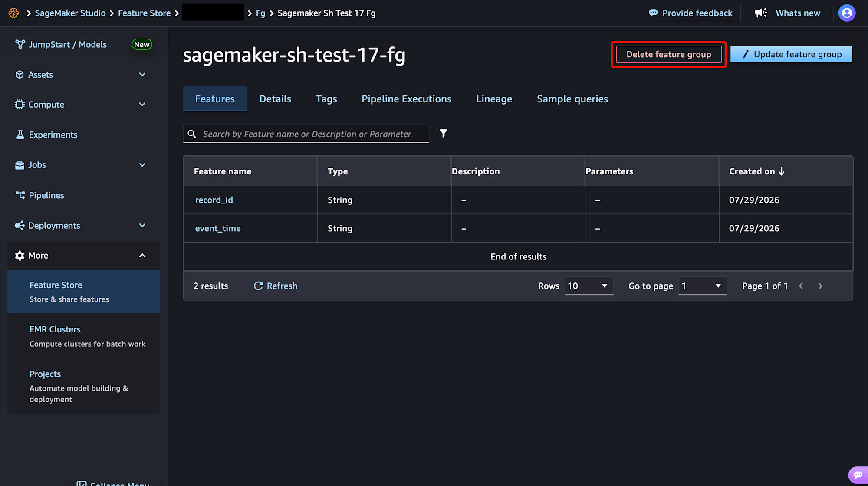This screenshot has width=868, height=486.
Task: Click Feature Store breadcrumb
Action: 144,13
